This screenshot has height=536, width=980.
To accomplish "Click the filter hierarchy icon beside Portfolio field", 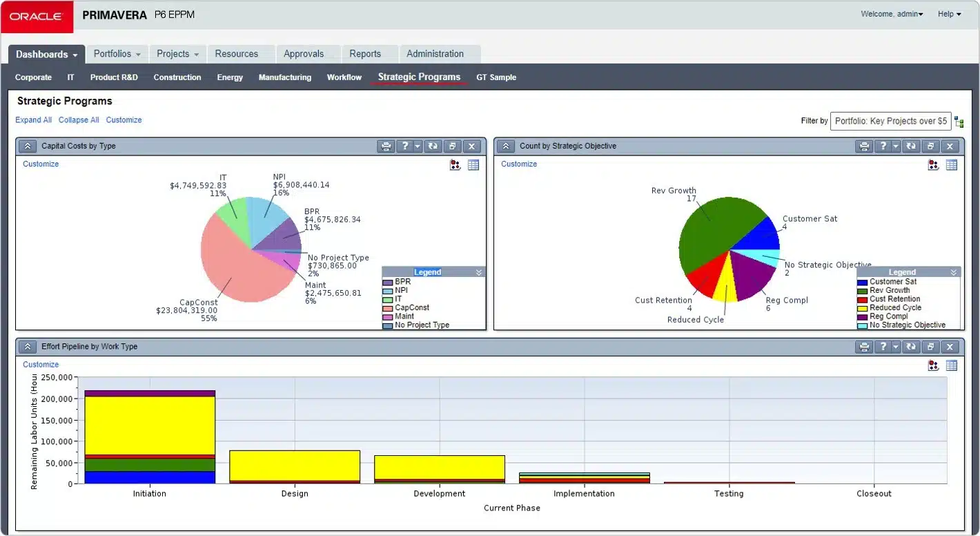I will (x=959, y=122).
